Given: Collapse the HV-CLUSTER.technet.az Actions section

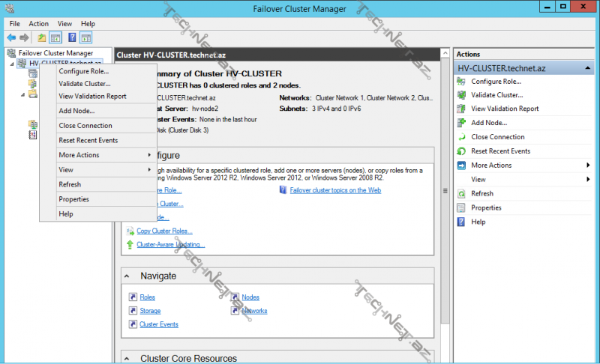Looking at the screenshot, I should tap(589, 68).
